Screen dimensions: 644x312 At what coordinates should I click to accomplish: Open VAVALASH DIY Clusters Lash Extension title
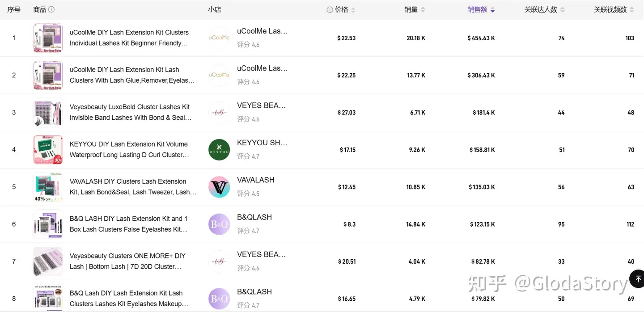(x=133, y=187)
